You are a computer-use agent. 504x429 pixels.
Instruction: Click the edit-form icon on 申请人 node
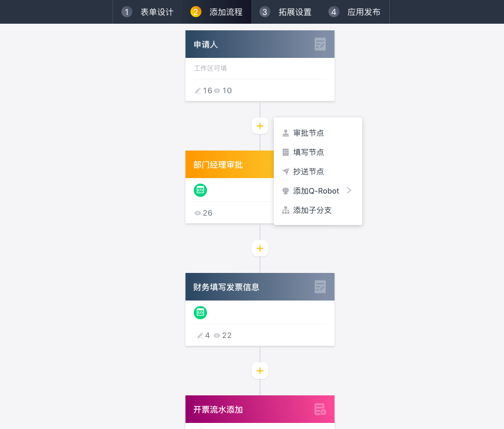pos(320,44)
